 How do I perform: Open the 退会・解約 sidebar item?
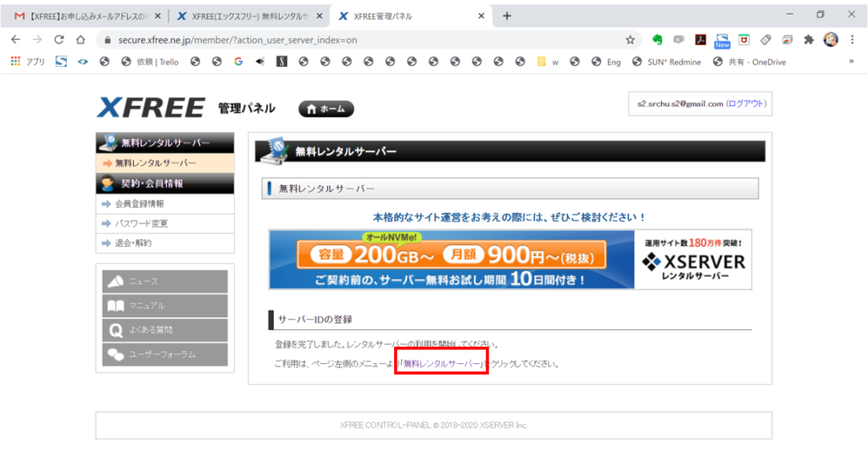coord(134,243)
